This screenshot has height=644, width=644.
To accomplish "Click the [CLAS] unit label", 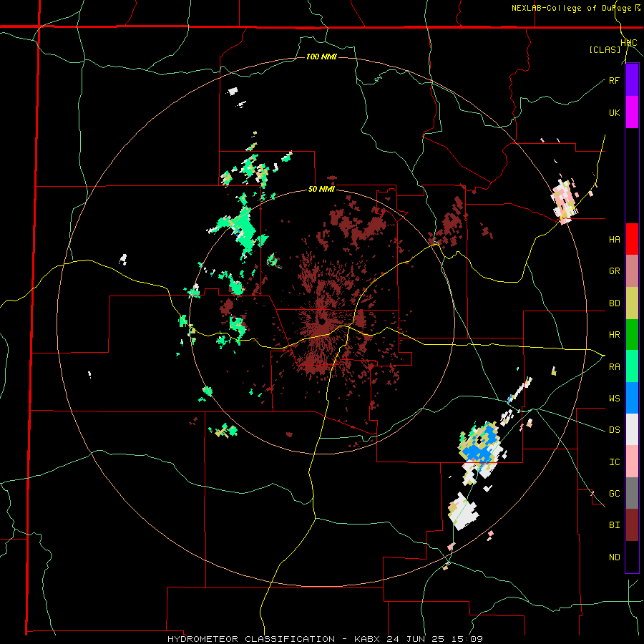I will click(605, 49).
